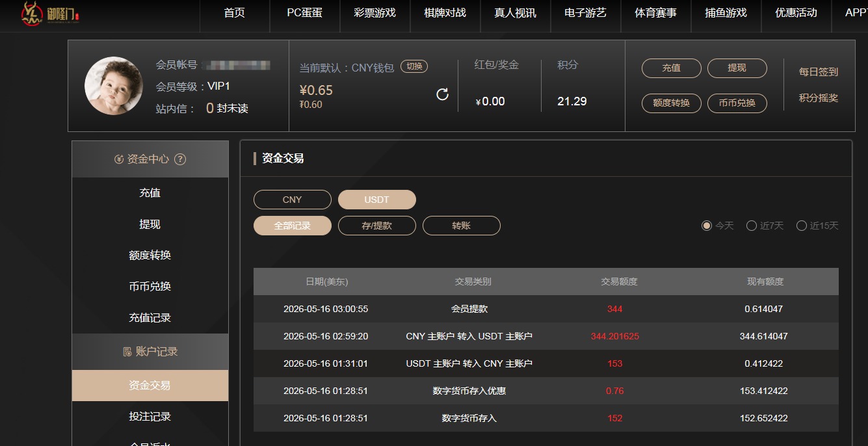
Task: Click the USDT 主账户 转入 CNY 主账户 row
Action: tap(546, 363)
